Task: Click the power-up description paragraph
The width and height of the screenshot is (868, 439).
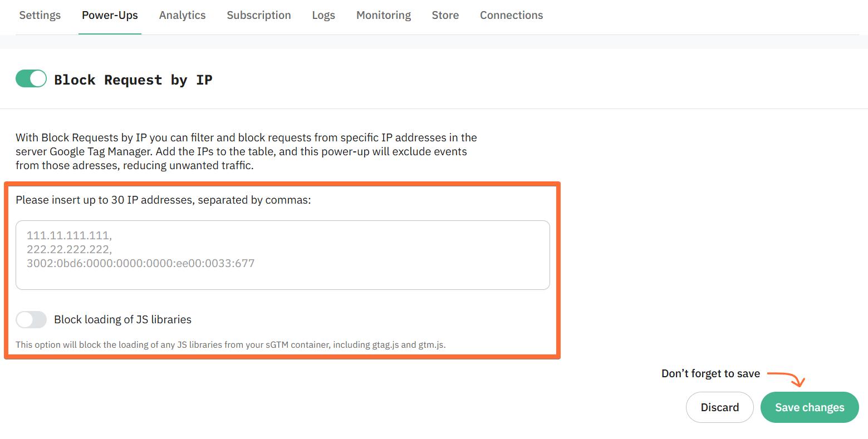Action: pyautogui.click(x=246, y=151)
